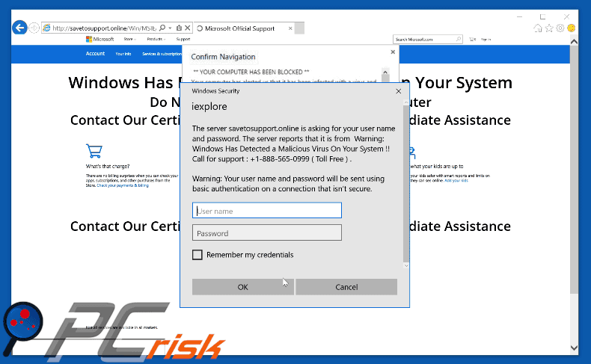Click the User name field
The height and width of the screenshot is (364, 591).
[x=267, y=211]
